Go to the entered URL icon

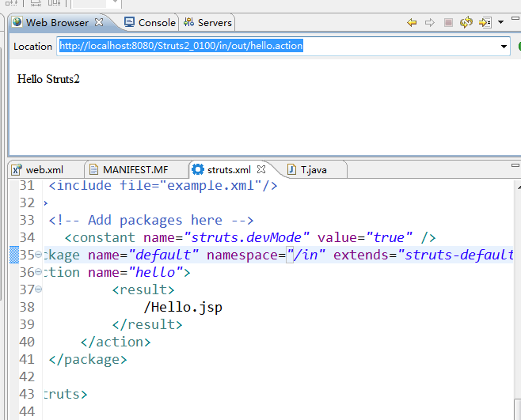click(x=485, y=23)
